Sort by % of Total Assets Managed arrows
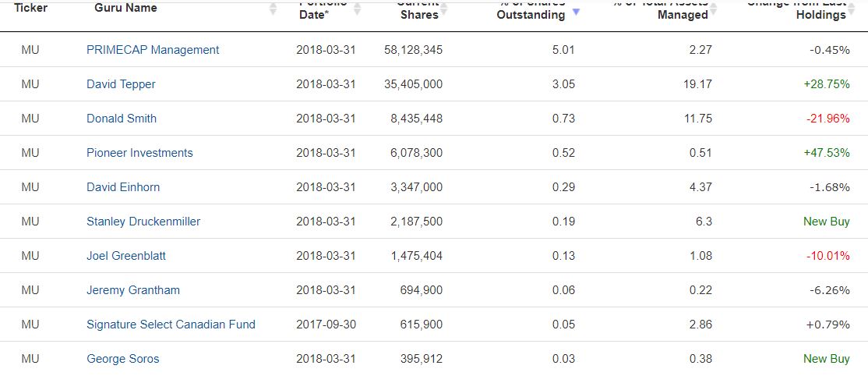Viewport: 868px width, 376px height. 714,9
